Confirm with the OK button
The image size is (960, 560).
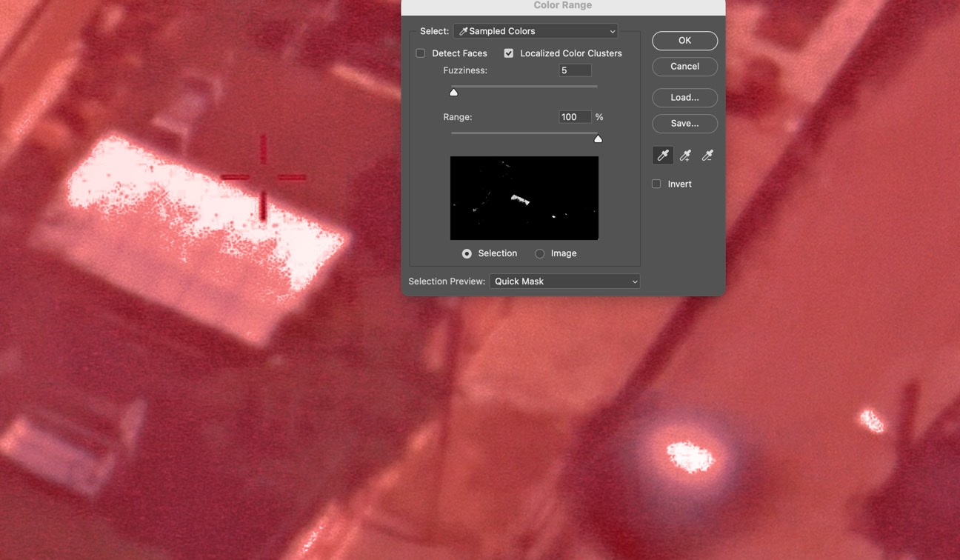point(684,41)
